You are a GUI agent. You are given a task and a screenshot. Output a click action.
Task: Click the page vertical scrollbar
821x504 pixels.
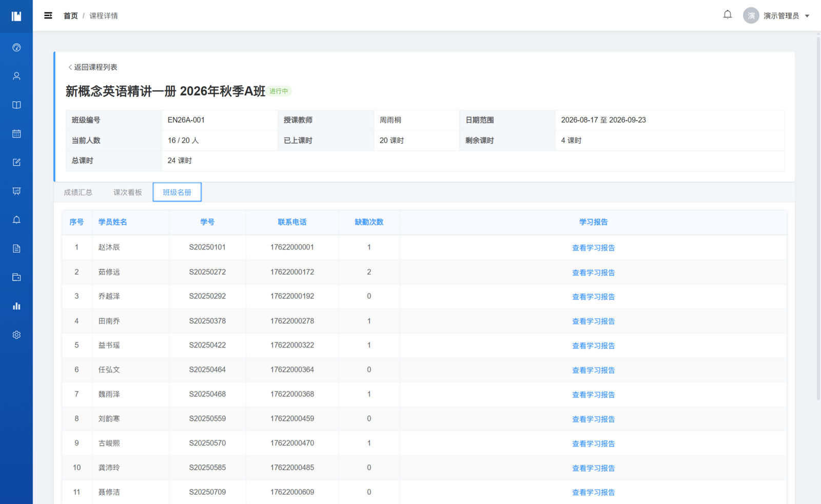click(818, 218)
